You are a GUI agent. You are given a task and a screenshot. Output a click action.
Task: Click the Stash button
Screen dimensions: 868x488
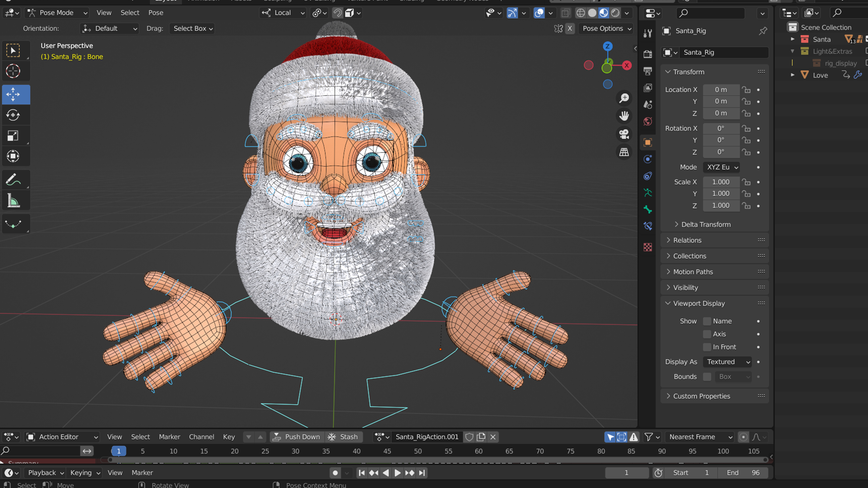343,437
